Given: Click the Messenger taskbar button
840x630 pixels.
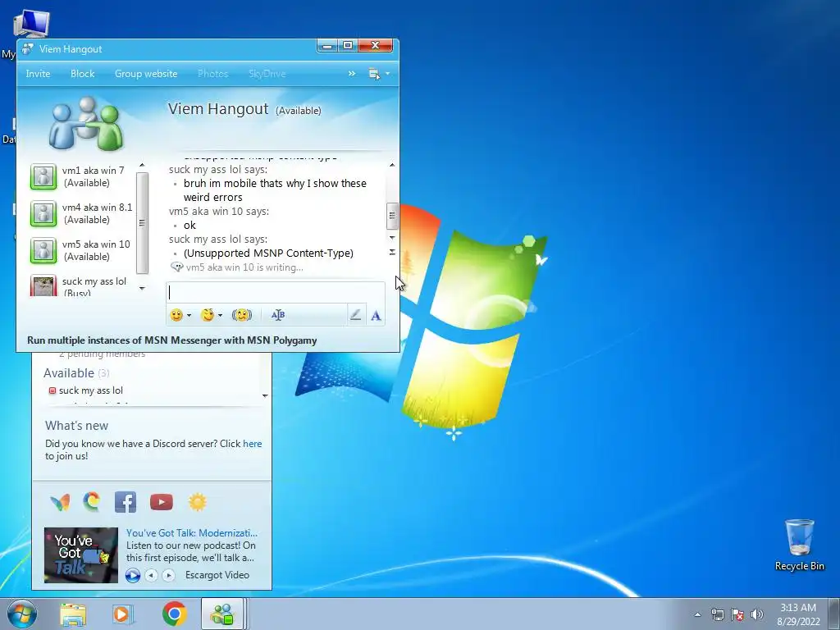Looking at the screenshot, I should (x=223, y=614).
